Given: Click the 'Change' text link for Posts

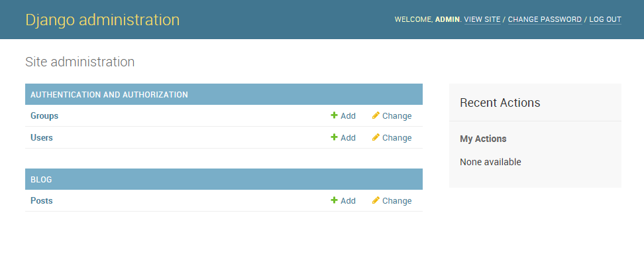Looking at the screenshot, I should (397, 201).
